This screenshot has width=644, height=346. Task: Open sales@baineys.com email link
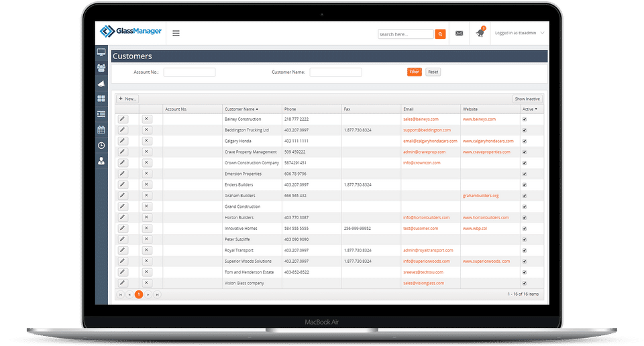[421, 119]
